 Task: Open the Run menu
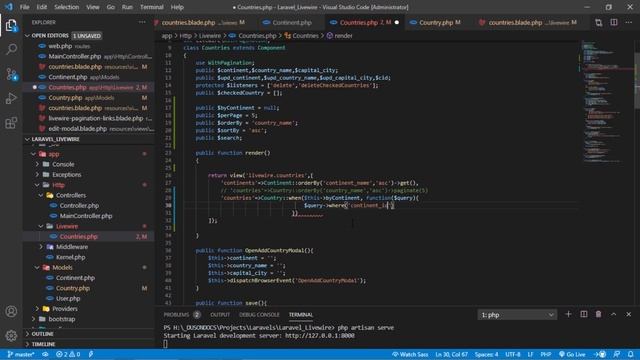click(x=127, y=7)
